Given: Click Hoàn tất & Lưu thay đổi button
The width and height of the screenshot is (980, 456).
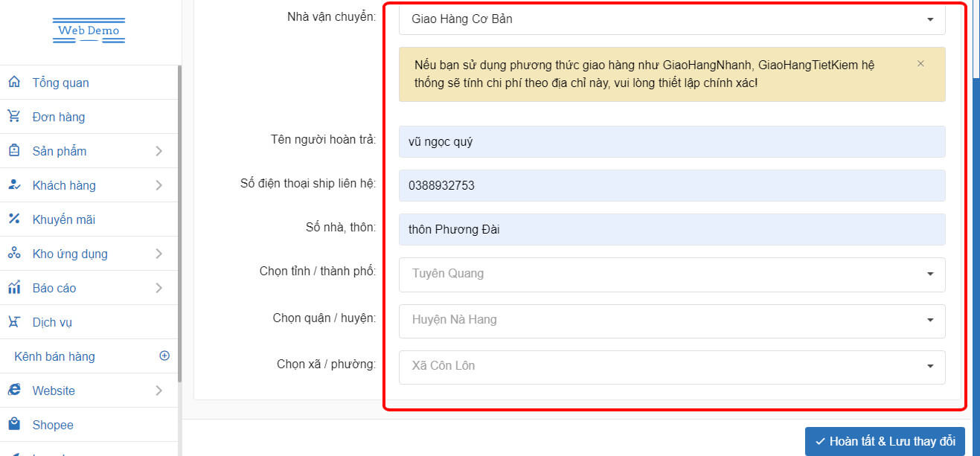Looking at the screenshot, I should (885, 441).
